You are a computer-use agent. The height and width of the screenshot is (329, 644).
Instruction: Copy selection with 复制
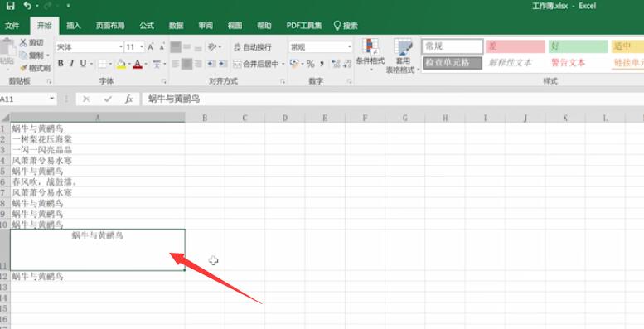pos(32,55)
